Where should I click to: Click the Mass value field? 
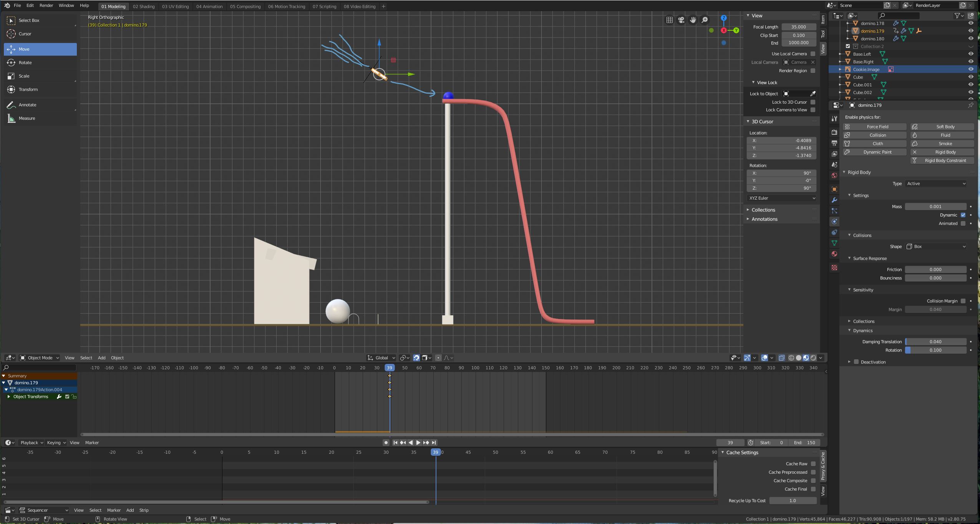click(935, 207)
